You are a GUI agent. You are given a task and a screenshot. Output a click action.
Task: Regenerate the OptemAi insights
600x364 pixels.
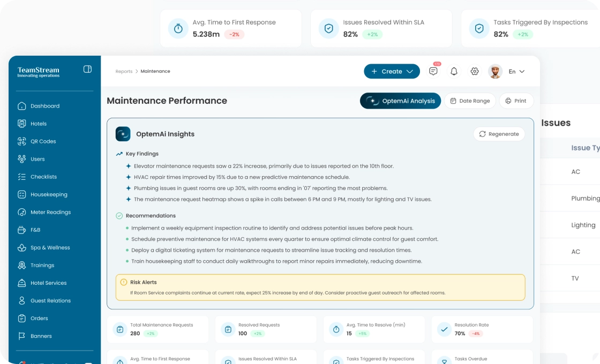pyautogui.click(x=499, y=134)
